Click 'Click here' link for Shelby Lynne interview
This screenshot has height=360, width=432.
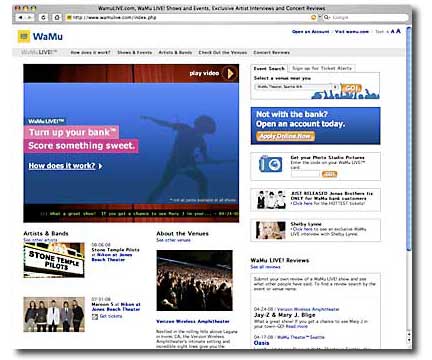[302, 229]
